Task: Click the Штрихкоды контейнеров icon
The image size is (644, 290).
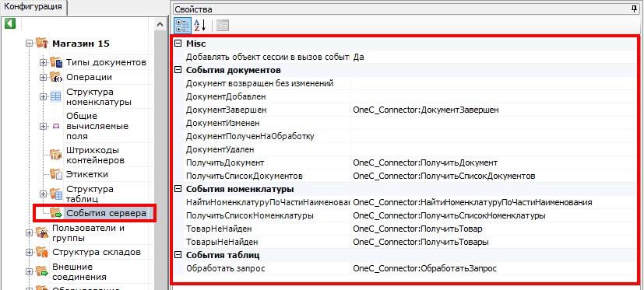Action: pyautogui.click(x=56, y=154)
